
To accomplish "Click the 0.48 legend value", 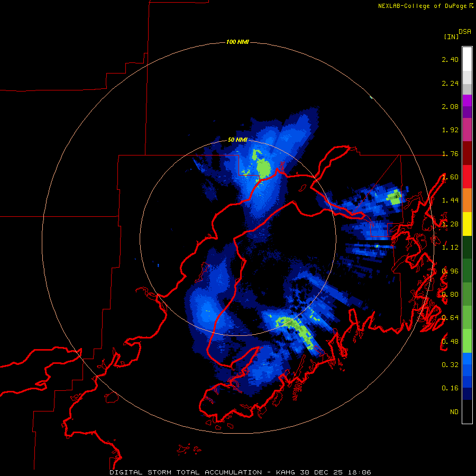I will [450, 342].
